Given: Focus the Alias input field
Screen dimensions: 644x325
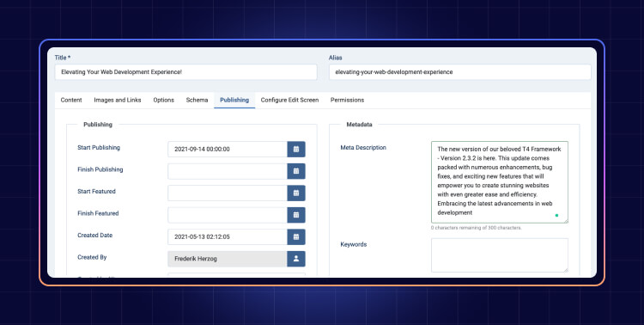Looking at the screenshot, I should (460, 72).
